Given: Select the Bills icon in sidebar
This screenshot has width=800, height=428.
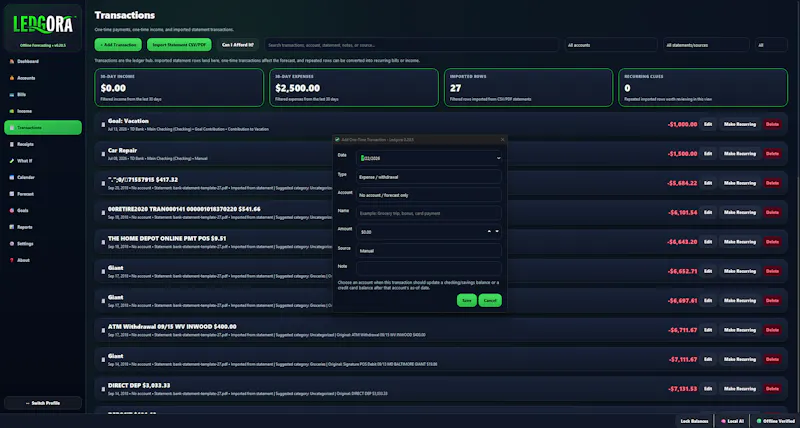Looking at the screenshot, I should [11, 94].
